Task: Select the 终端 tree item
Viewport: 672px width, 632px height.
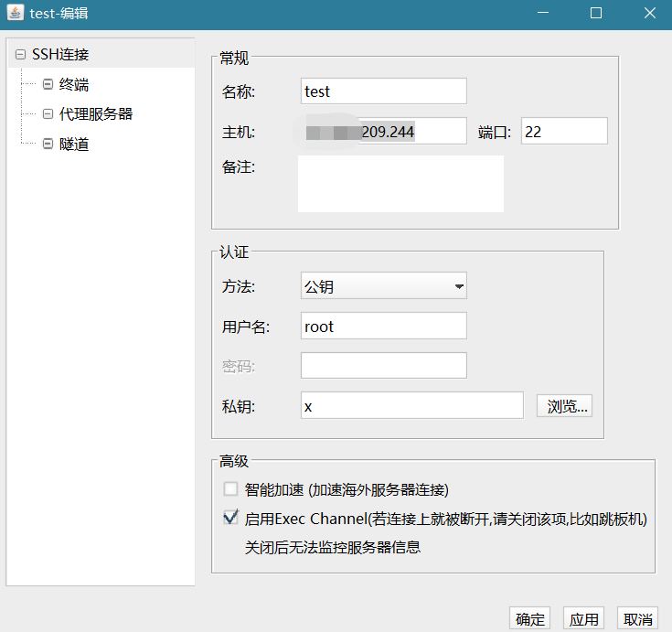Action: coord(74,84)
